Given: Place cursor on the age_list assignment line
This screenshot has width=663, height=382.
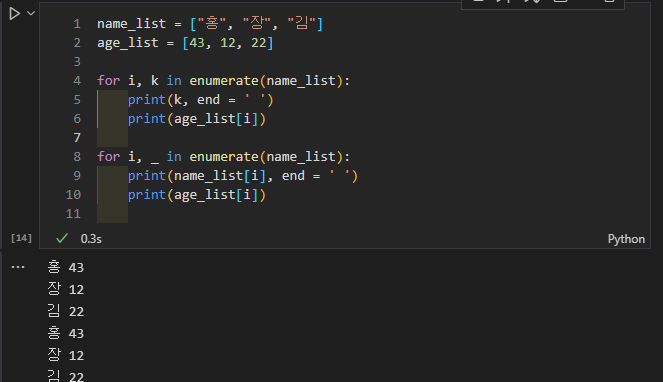Looking at the screenshot, I should [185, 43].
